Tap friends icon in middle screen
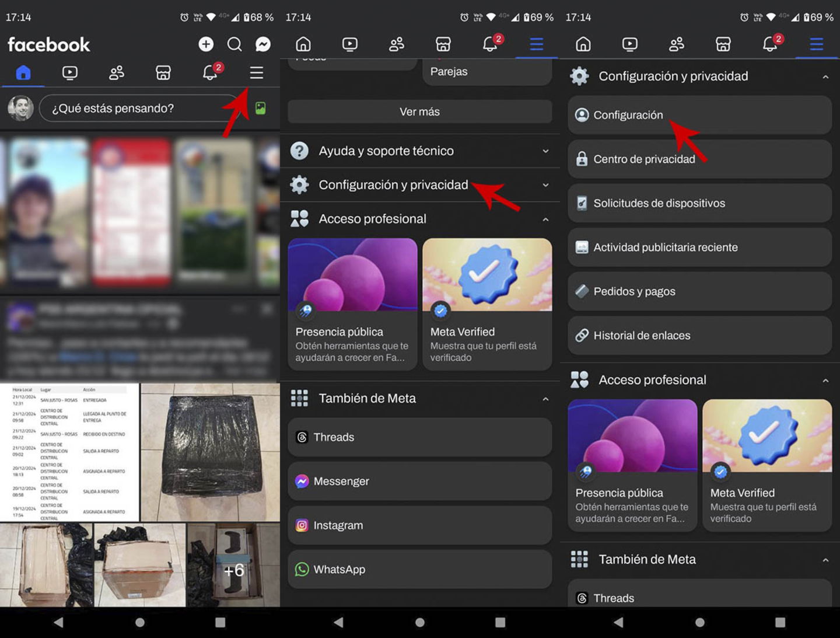The image size is (840, 638). click(x=397, y=44)
